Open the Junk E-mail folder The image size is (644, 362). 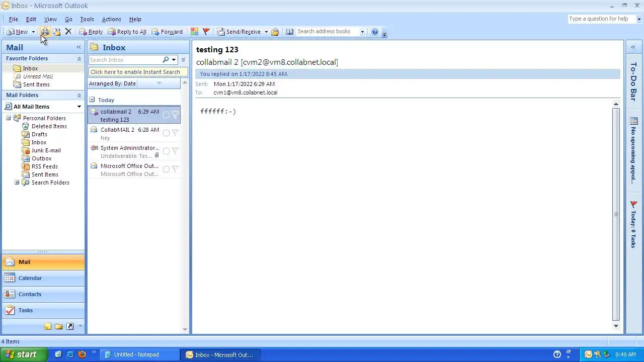(x=46, y=150)
